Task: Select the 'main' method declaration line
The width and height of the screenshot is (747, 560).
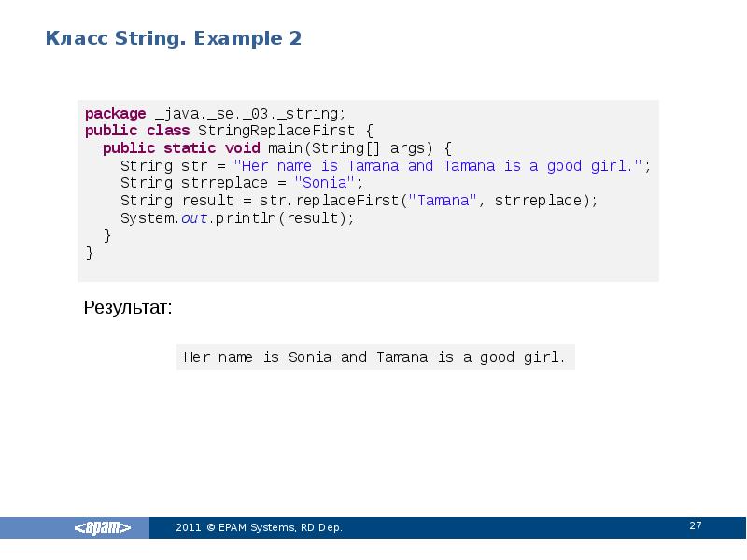Action: click(x=277, y=147)
